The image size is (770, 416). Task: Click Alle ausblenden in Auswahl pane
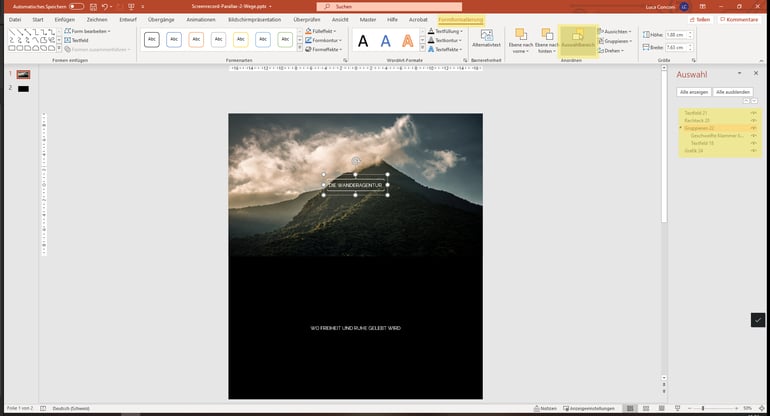click(x=732, y=92)
